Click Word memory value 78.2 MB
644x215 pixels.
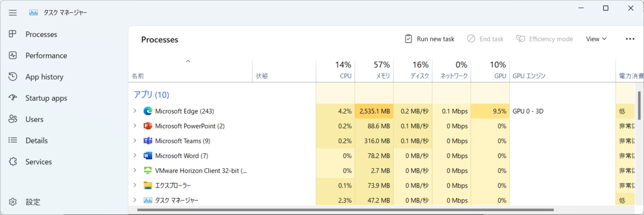click(x=375, y=155)
